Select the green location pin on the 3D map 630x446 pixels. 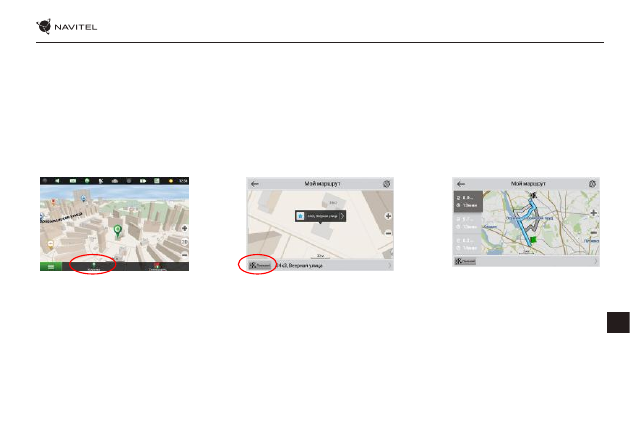click(x=117, y=231)
